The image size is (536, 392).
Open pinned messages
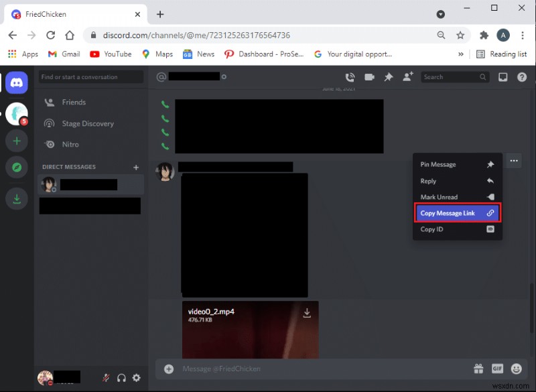(388, 77)
